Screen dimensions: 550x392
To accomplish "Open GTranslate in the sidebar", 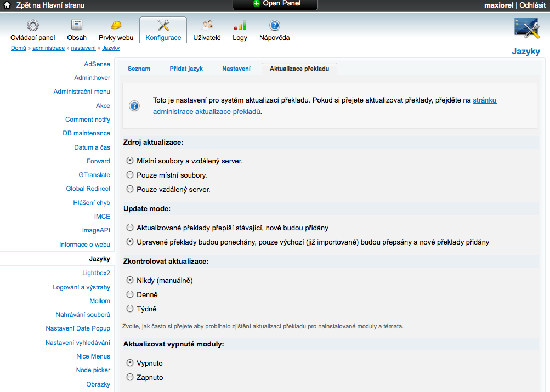I will pyautogui.click(x=94, y=175).
